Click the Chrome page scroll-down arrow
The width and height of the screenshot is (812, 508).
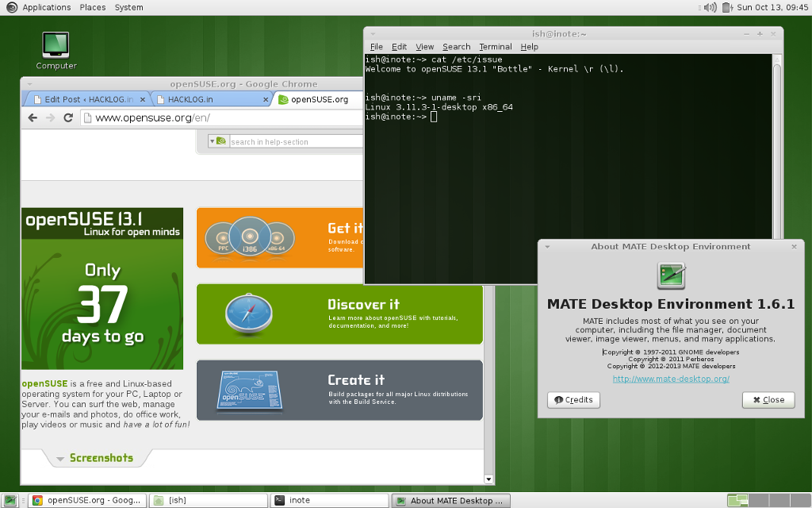click(x=488, y=479)
